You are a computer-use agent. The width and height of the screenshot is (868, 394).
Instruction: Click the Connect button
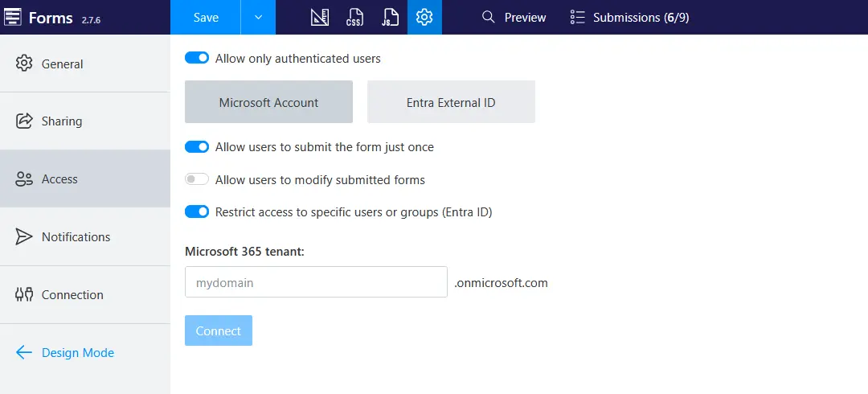click(219, 330)
